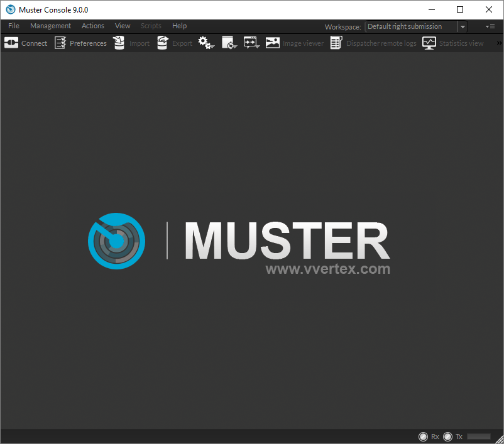Click the transfer progress bar near Tx
This screenshot has height=444, width=504.
pyautogui.click(x=478, y=436)
